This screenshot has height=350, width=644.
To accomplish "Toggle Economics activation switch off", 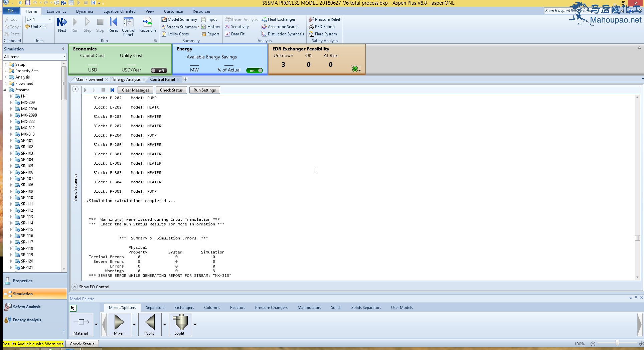I will 159,70.
